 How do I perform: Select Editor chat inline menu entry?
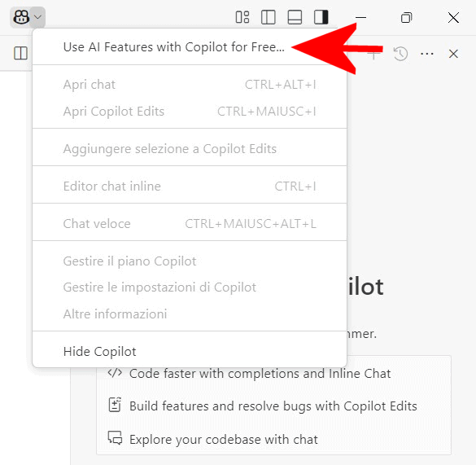(190, 186)
